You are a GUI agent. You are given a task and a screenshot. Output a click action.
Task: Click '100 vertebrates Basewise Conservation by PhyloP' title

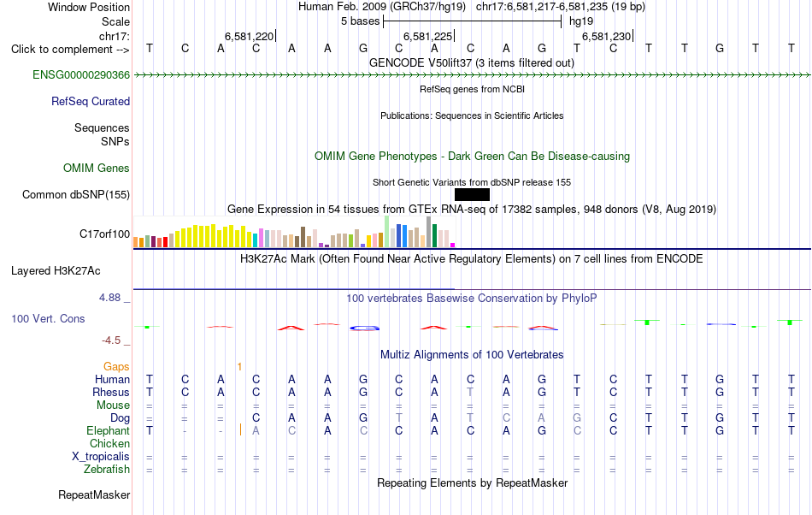472,299
